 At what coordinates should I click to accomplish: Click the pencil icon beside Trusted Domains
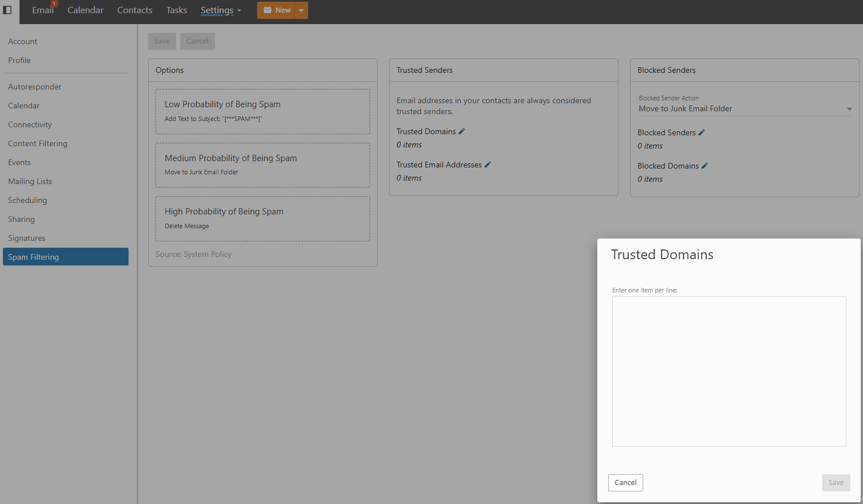(x=462, y=131)
